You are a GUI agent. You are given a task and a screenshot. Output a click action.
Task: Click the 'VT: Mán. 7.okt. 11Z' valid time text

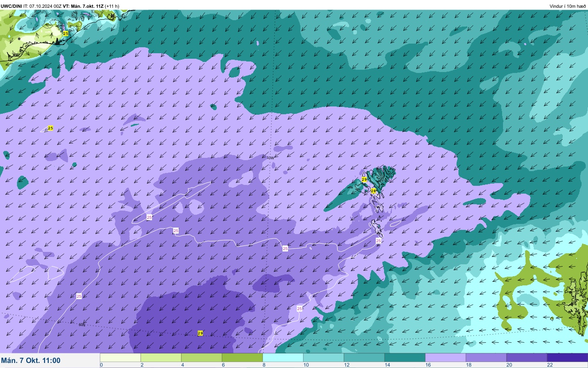point(83,6)
